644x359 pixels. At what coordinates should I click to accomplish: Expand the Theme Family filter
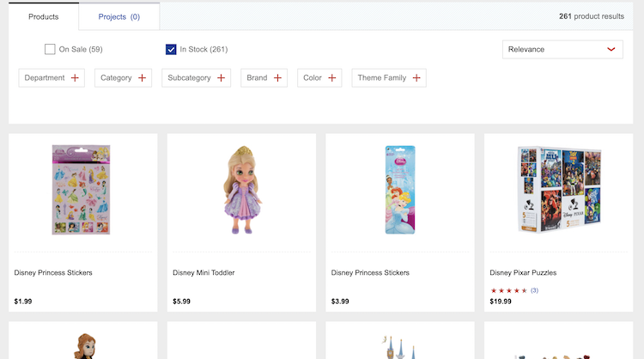[x=389, y=77]
